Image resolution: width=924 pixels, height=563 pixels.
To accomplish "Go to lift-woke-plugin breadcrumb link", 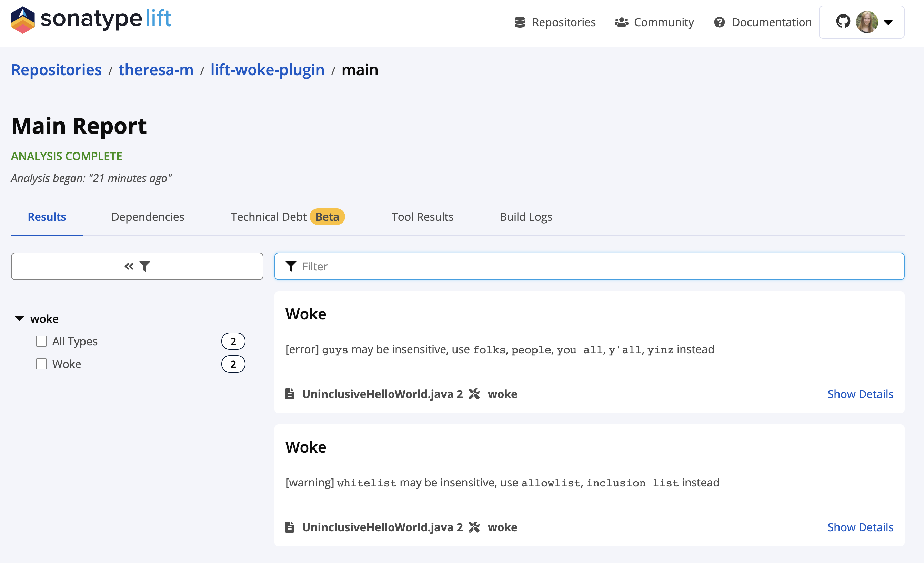I will [x=268, y=70].
